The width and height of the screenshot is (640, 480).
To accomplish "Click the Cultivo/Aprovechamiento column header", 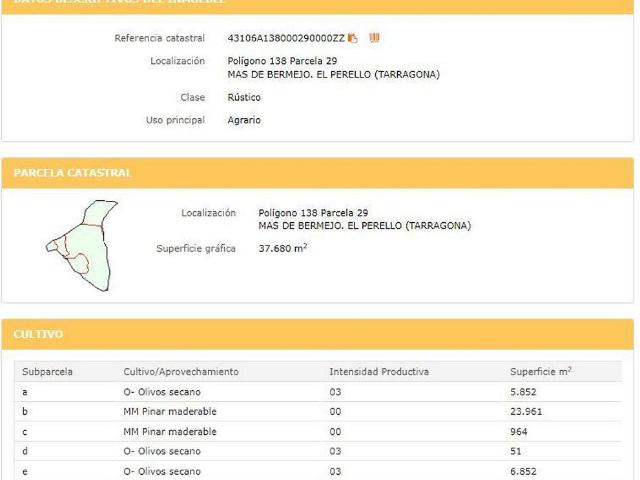I will click(x=181, y=372).
